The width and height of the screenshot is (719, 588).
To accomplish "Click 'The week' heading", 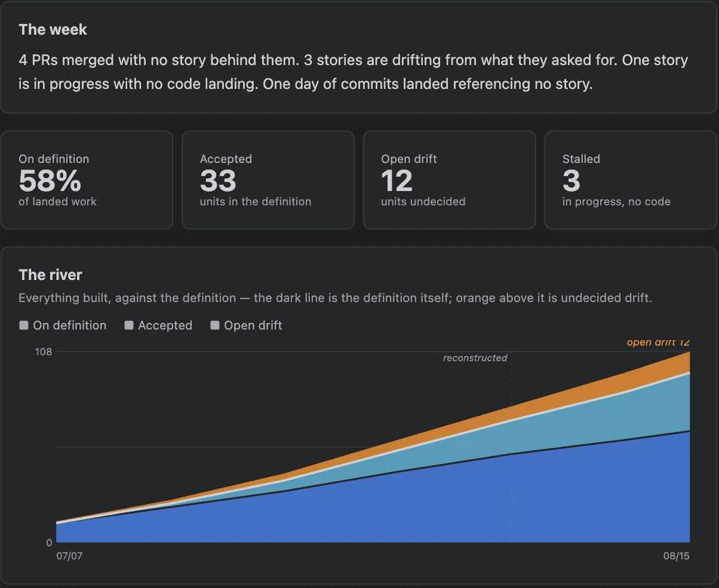I will 53,29.
